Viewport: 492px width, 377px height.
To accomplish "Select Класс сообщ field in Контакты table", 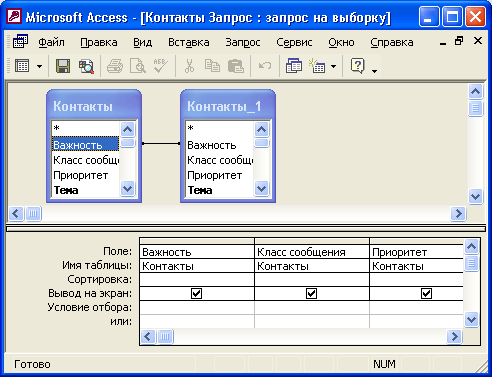I will pyautogui.click(x=85, y=160).
